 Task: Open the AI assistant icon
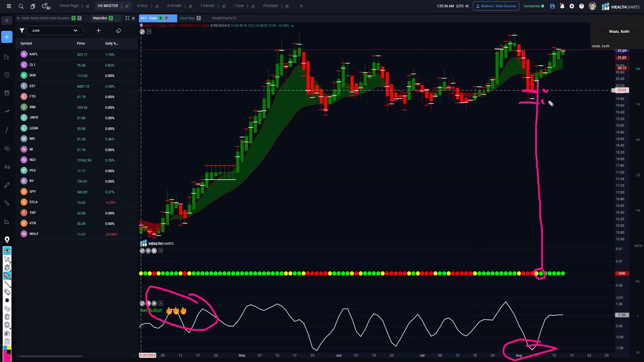[46, 6]
